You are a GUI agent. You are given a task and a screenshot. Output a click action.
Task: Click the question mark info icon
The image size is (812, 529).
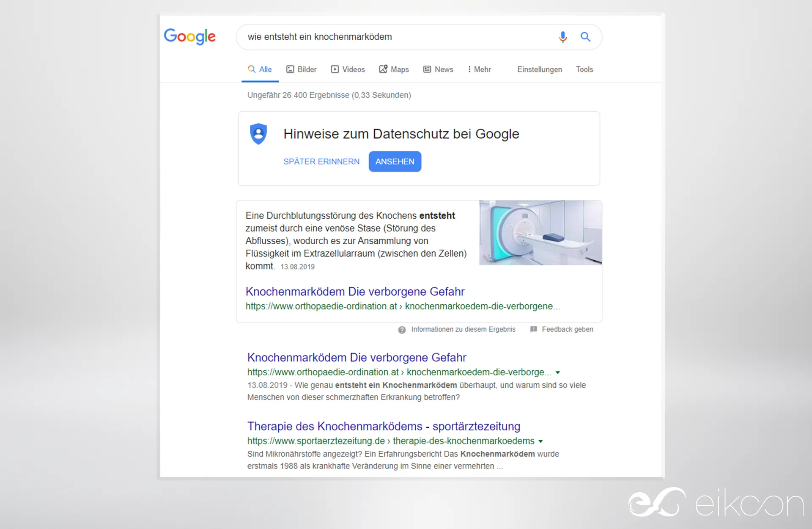402,330
